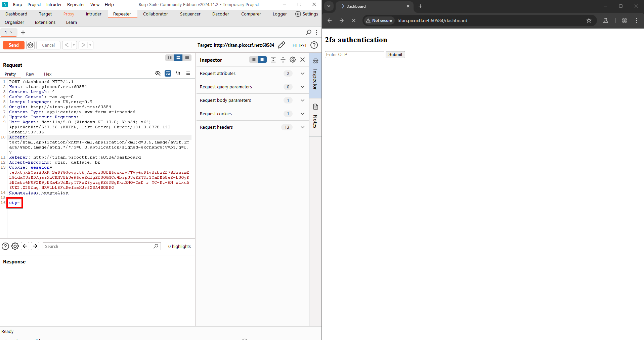This screenshot has width=644, height=340.
Task: Open history back dropdown arrow
Action: (74, 45)
